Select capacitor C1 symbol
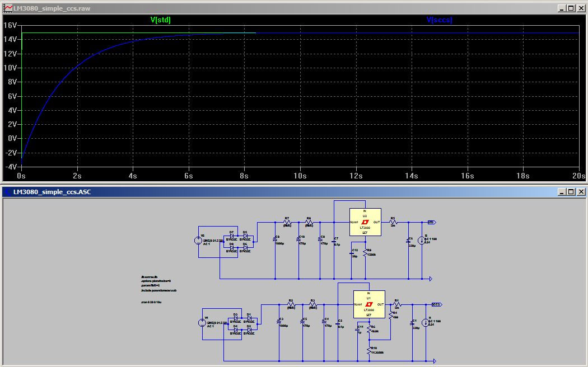The width and height of the screenshot is (588, 367). pos(413,324)
